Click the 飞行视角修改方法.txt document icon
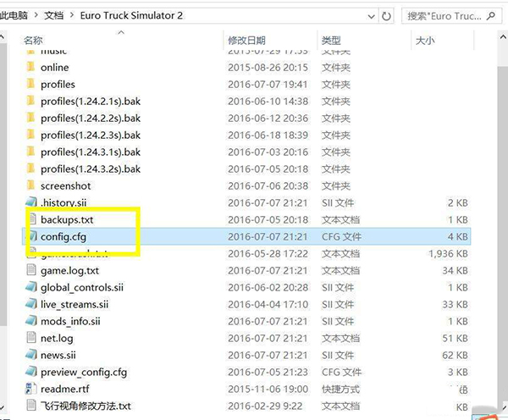Screen dimensions: 508x420 click(31, 405)
